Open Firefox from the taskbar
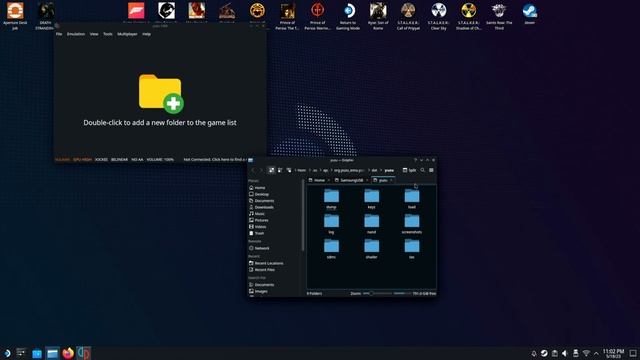 pos(68,353)
